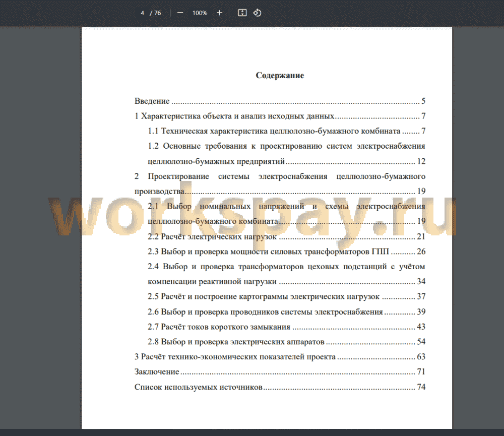Click '1.1 Техническая характеристика' contents line
The image size is (504, 436).
[286, 131]
